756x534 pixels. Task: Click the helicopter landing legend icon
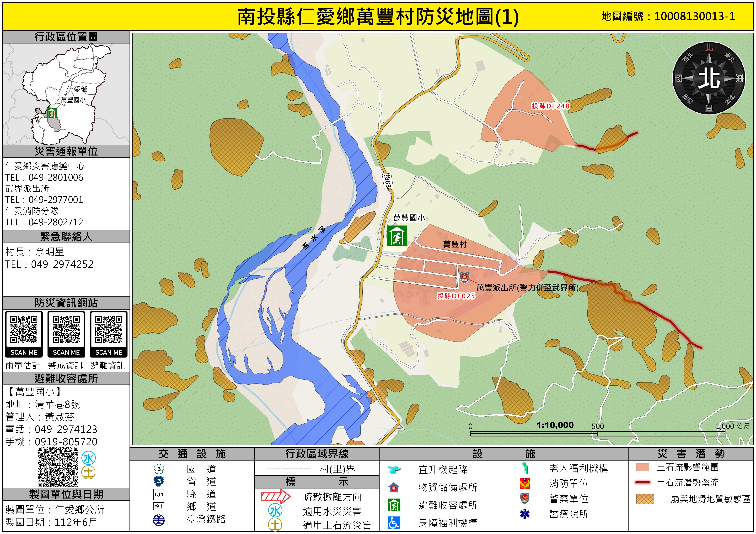(394, 469)
